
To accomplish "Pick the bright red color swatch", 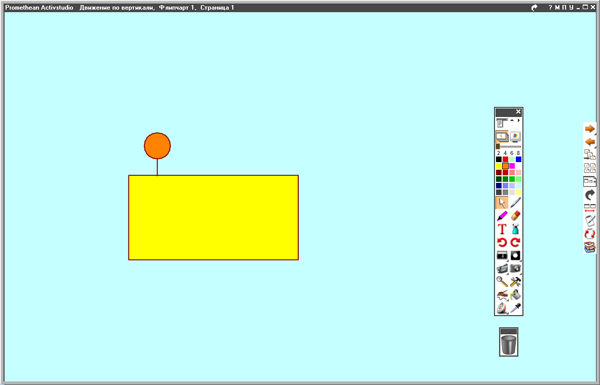I will (x=505, y=159).
